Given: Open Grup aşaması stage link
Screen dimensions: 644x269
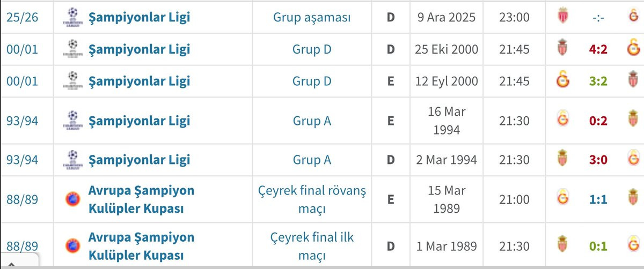Looking at the screenshot, I should pyautogui.click(x=312, y=18).
